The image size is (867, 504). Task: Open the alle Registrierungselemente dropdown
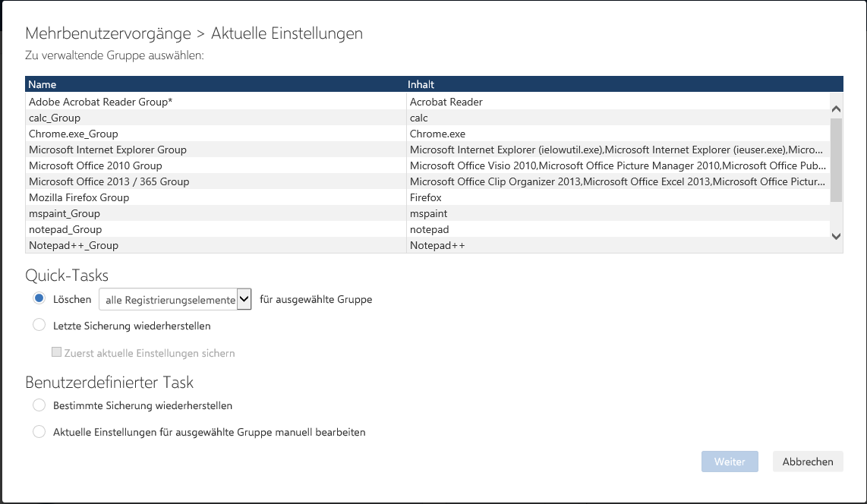click(x=175, y=300)
